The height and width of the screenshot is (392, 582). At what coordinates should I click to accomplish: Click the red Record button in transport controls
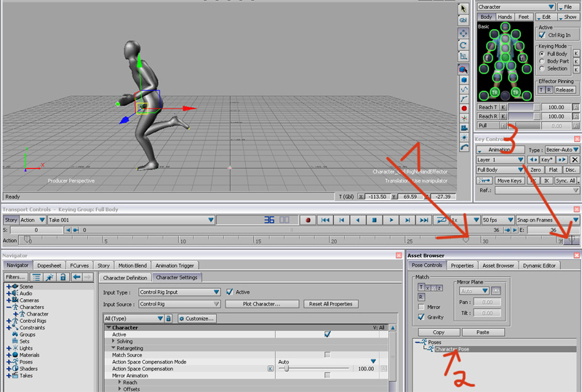coord(308,220)
